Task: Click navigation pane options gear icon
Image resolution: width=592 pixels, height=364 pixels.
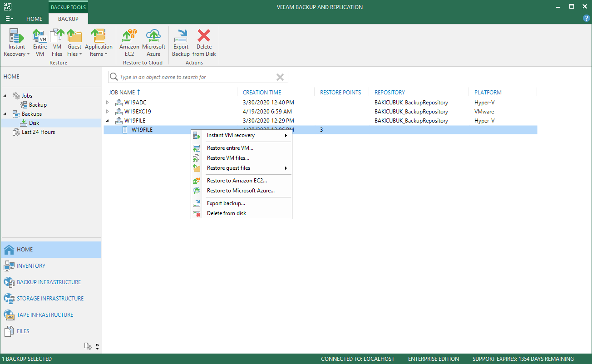Action: pyautogui.click(x=89, y=346)
